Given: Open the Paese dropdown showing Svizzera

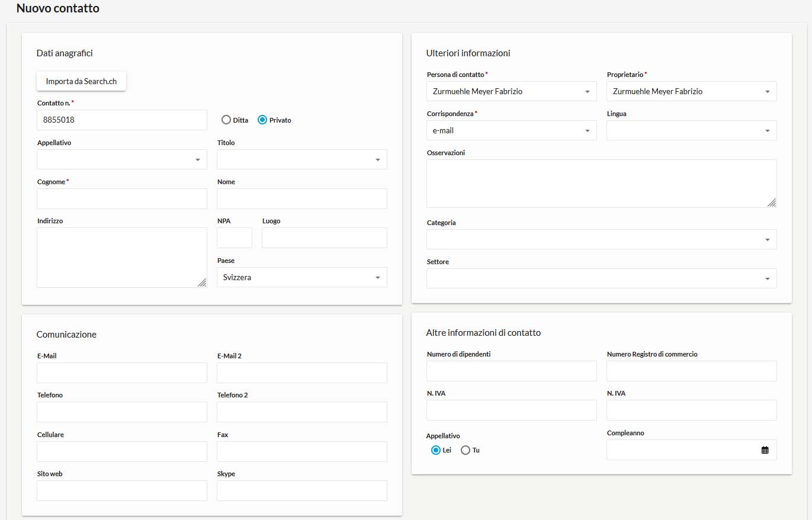Looking at the screenshot, I should (x=302, y=277).
